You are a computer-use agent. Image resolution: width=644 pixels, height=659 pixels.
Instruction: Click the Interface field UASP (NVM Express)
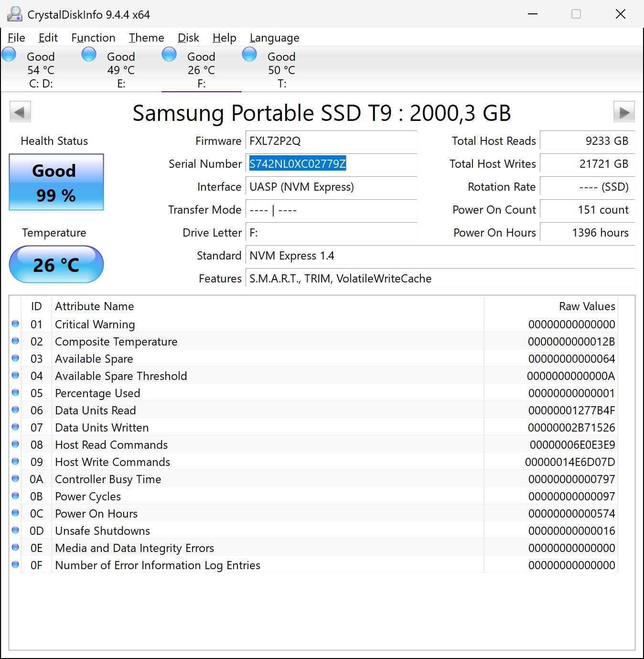click(x=331, y=187)
